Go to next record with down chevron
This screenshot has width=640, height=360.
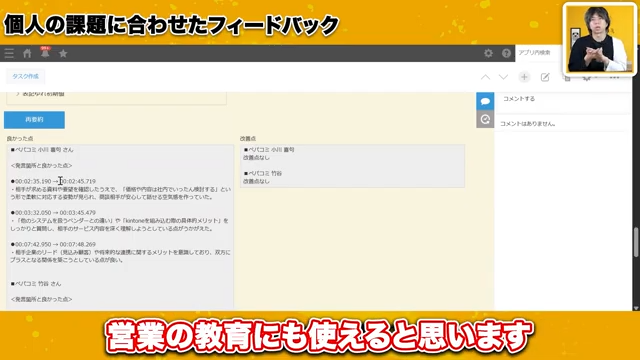[x=503, y=77]
